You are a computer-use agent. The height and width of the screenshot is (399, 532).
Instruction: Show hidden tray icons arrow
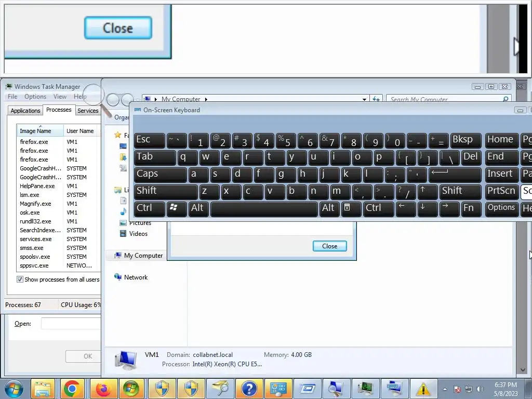point(445,389)
